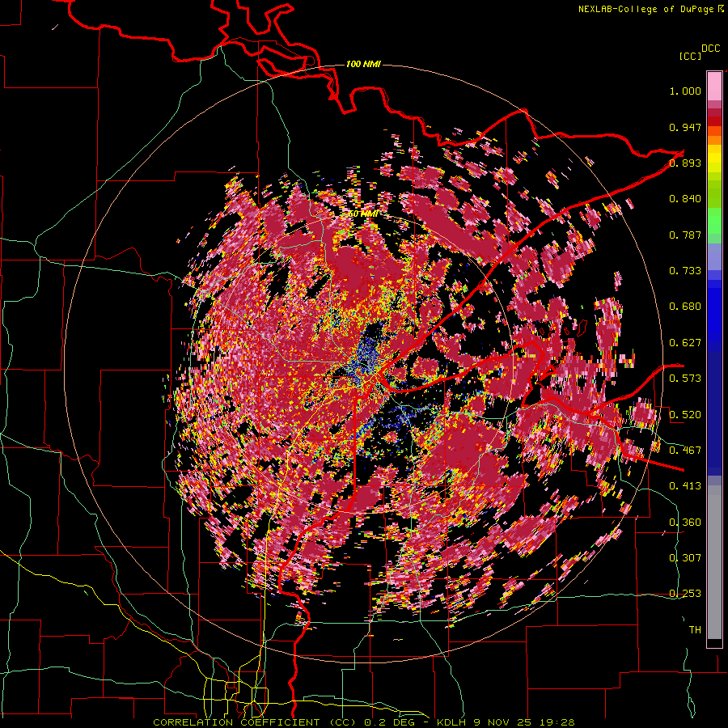Select the 0.467 scale value
This screenshot has height=728, width=728.
685,450
